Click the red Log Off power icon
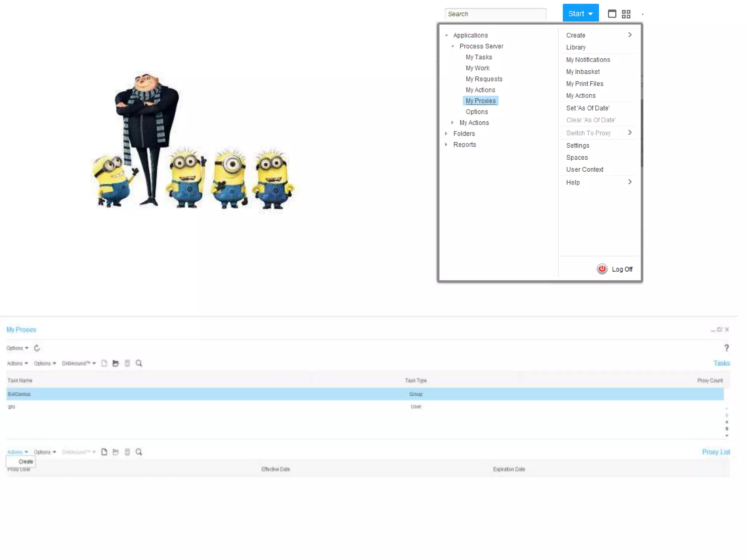Viewport: 747px width, 560px height. click(x=602, y=269)
